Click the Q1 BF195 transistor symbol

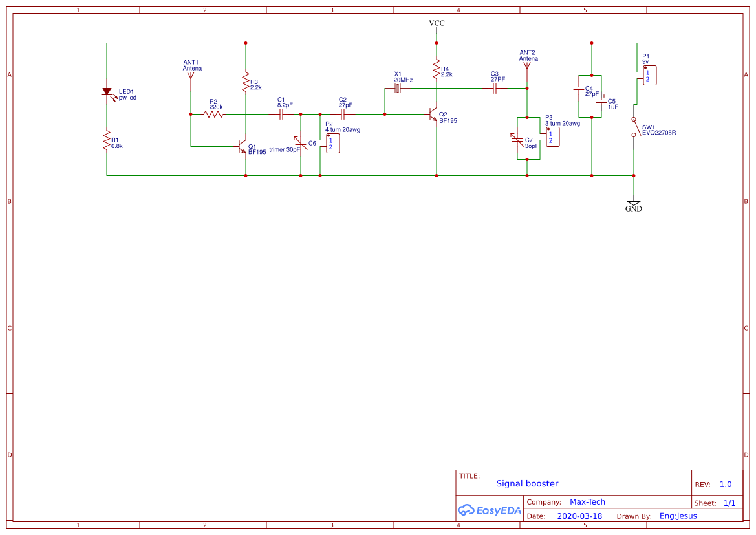[243, 147]
